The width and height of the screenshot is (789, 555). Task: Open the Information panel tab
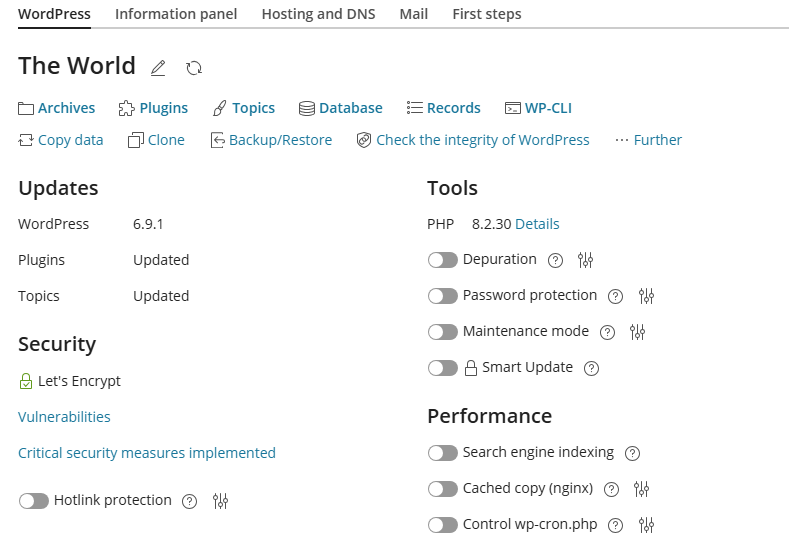[x=176, y=14]
